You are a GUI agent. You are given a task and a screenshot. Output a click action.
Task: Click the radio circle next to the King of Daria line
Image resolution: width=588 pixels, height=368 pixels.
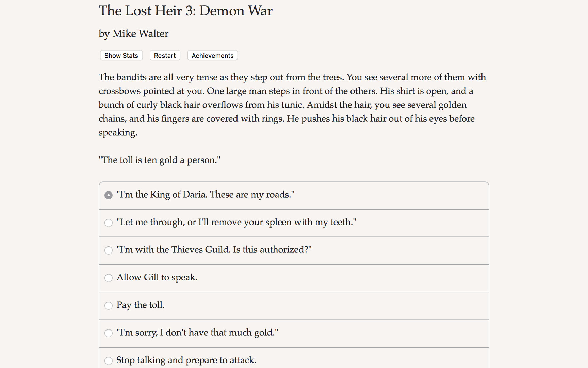pyautogui.click(x=109, y=195)
